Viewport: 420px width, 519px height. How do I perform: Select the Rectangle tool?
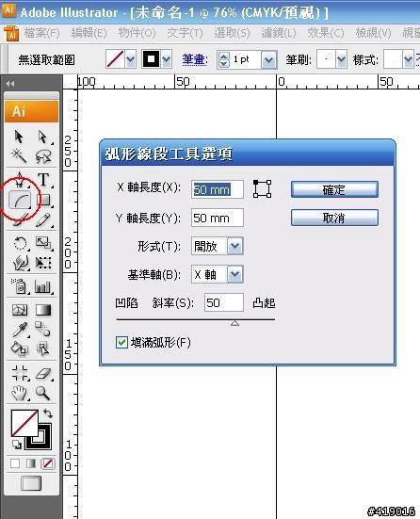(x=44, y=200)
